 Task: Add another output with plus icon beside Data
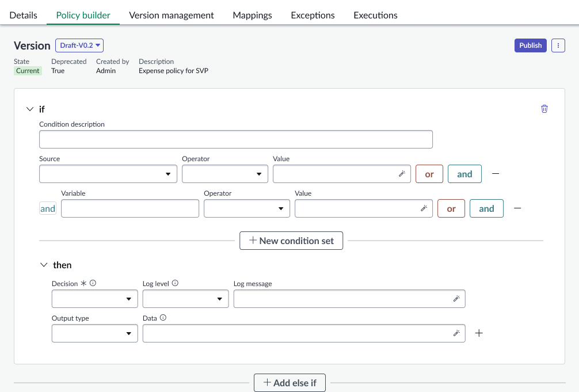(x=479, y=333)
